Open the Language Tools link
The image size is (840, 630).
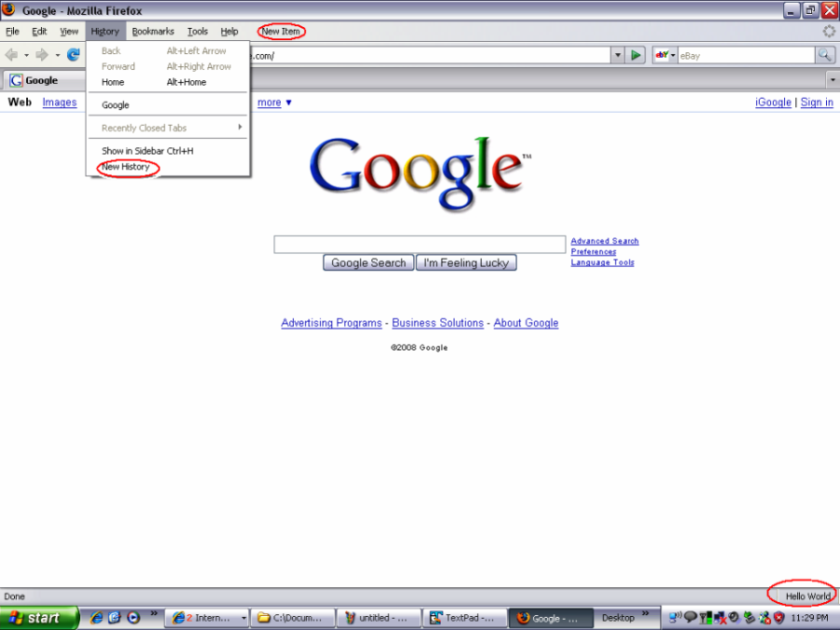tap(603, 262)
